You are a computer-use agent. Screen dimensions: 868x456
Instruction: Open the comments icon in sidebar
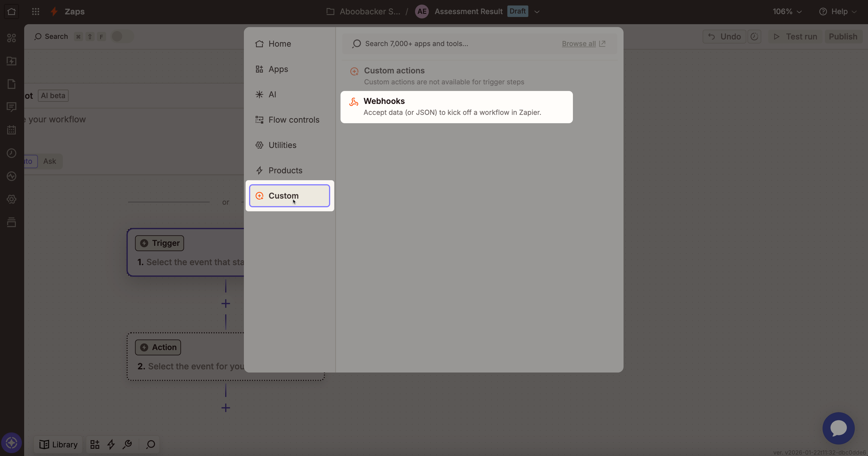tap(12, 107)
